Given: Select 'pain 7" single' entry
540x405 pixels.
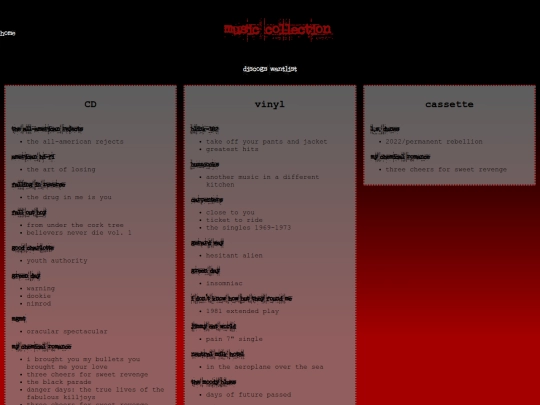Looking at the screenshot, I should (x=234, y=339).
